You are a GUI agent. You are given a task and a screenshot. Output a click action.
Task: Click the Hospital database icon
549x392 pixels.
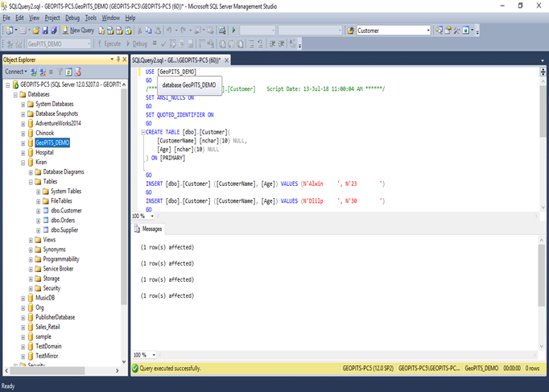pos(30,152)
